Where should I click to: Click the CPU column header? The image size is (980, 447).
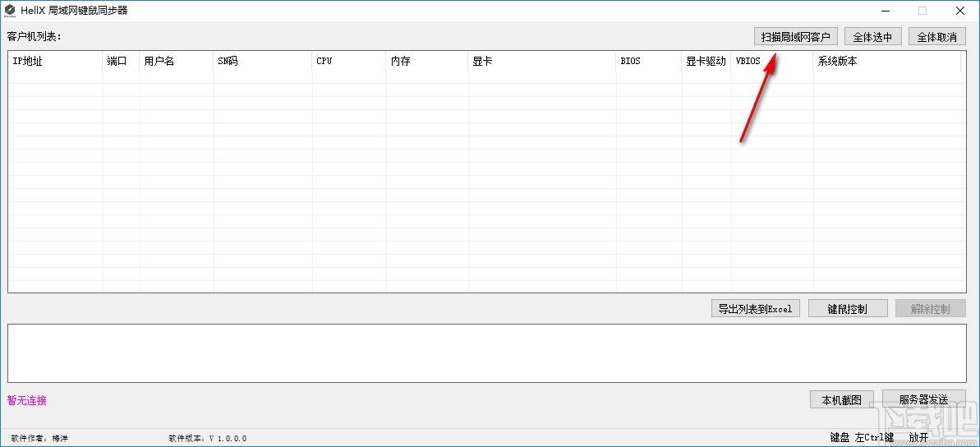click(x=349, y=62)
